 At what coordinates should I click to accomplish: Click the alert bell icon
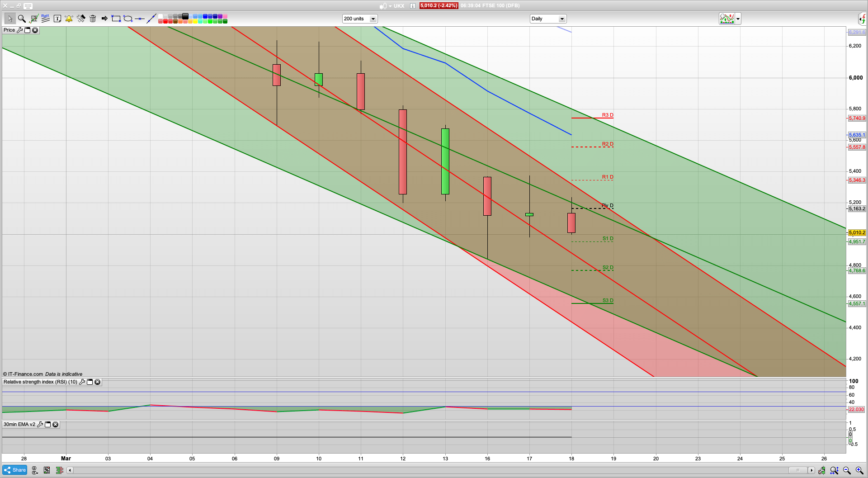[x=69, y=19]
